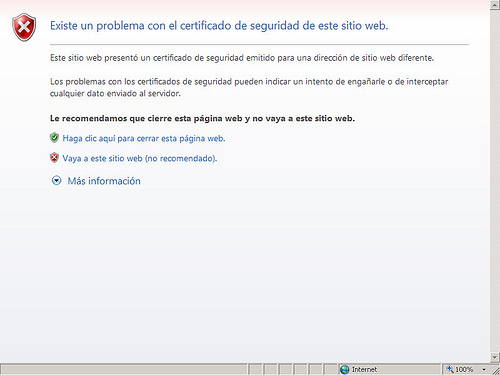Viewport: 500px width, 375px height.
Task: Click the window resize grip in corner
Action: (x=496, y=370)
